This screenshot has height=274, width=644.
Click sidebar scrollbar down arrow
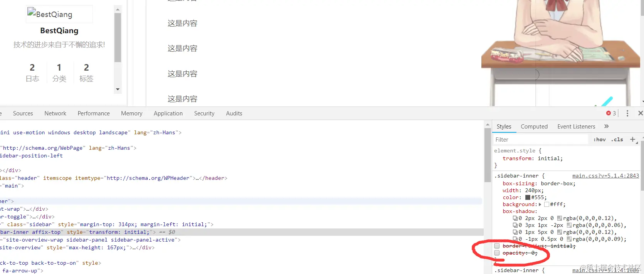click(118, 89)
